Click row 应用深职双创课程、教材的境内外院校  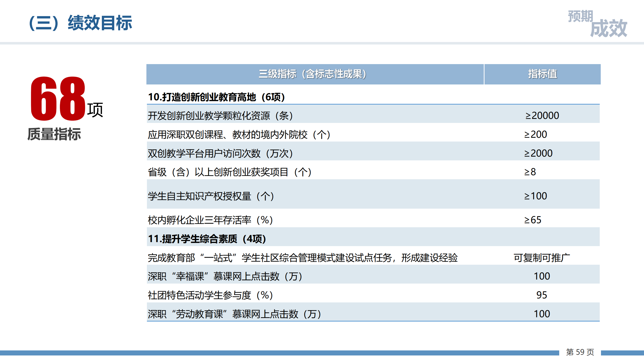pos(239,134)
